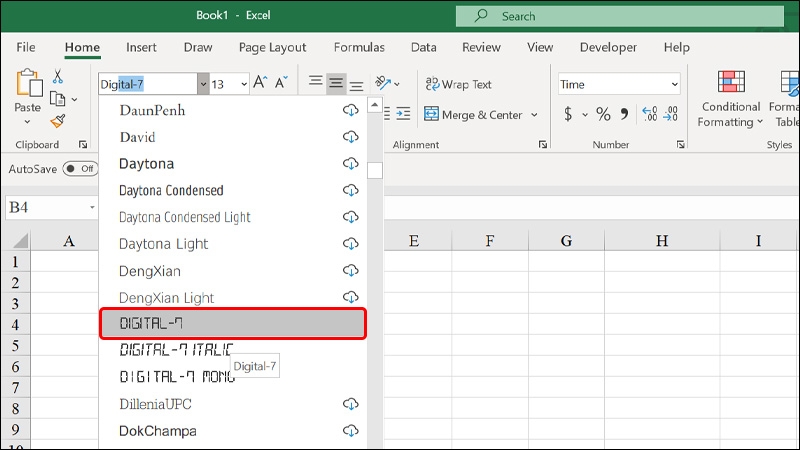Select column header G
This screenshot has height=450, width=800.
[566, 240]
